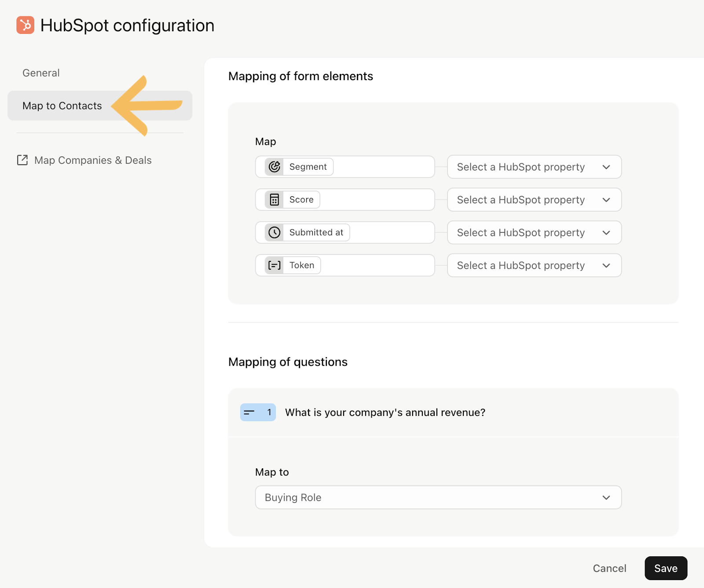The height and width of the screenshot is (588, 704).
Task: Click the Mapping of form elements heading
Action: 301,76
